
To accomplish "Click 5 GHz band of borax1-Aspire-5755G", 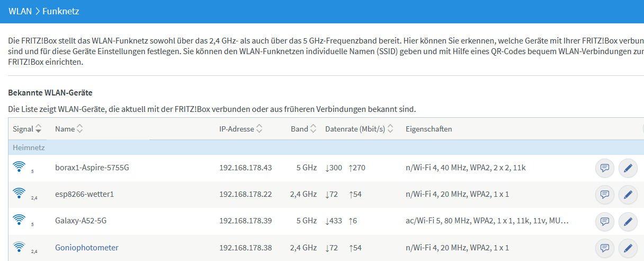I will point(307,168).
